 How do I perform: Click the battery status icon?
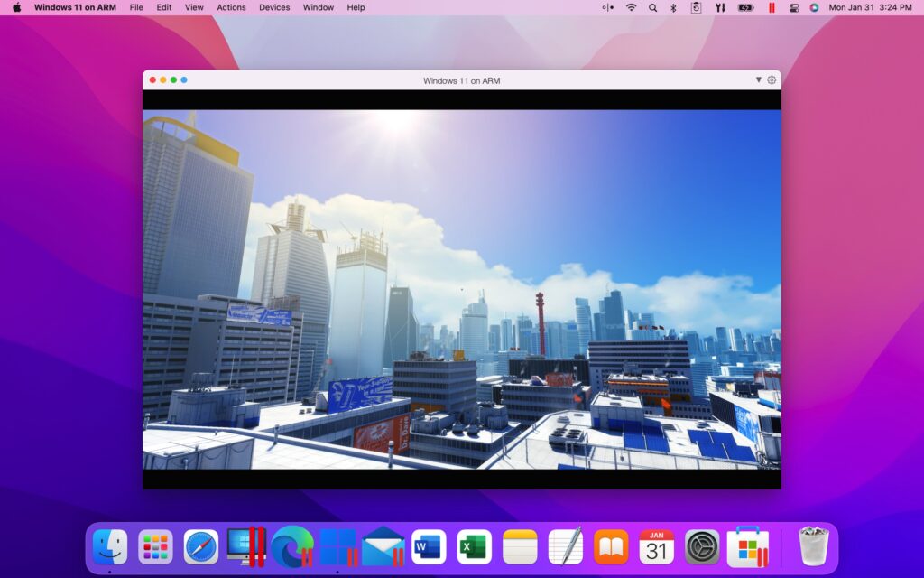point(745,7)
